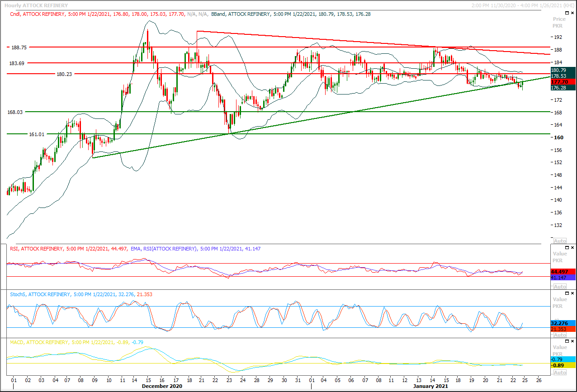Click the 188.75 resistance level label
The image size is (577, 392).
click(x=19, y=47)
